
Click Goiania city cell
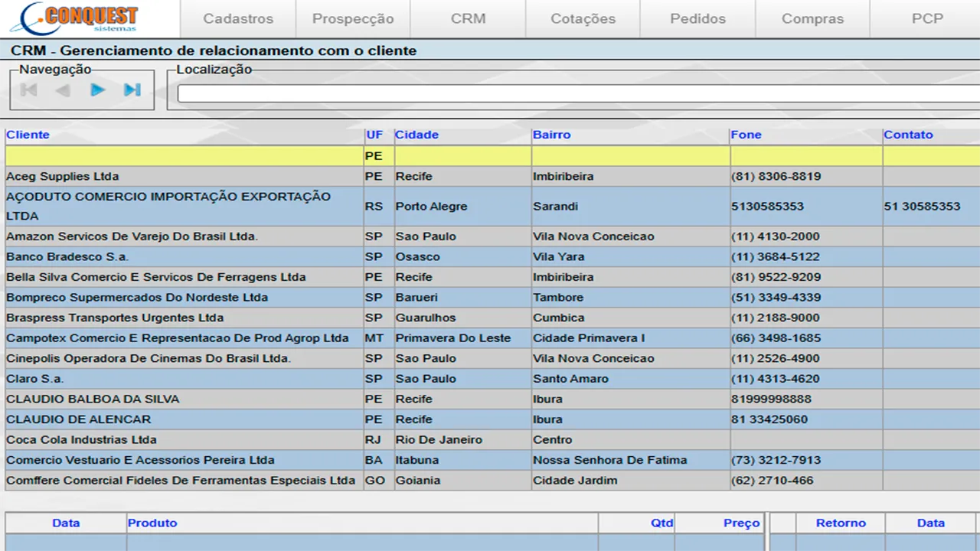[x=463, y=481]
